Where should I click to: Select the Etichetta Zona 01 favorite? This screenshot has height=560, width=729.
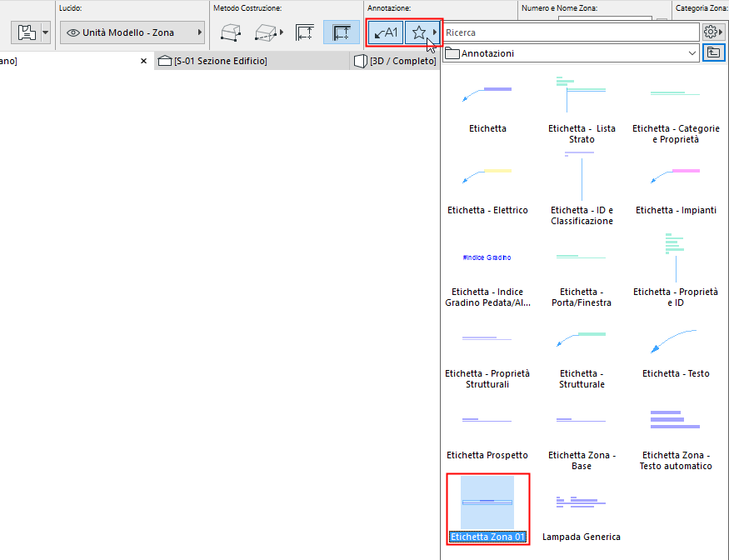[487, 509]
